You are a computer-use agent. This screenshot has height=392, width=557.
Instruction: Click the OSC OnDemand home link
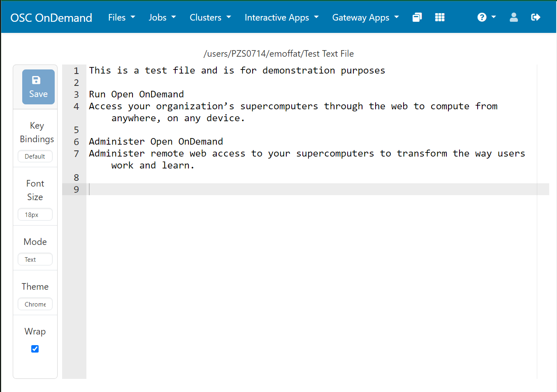click(x=51, y=17)
